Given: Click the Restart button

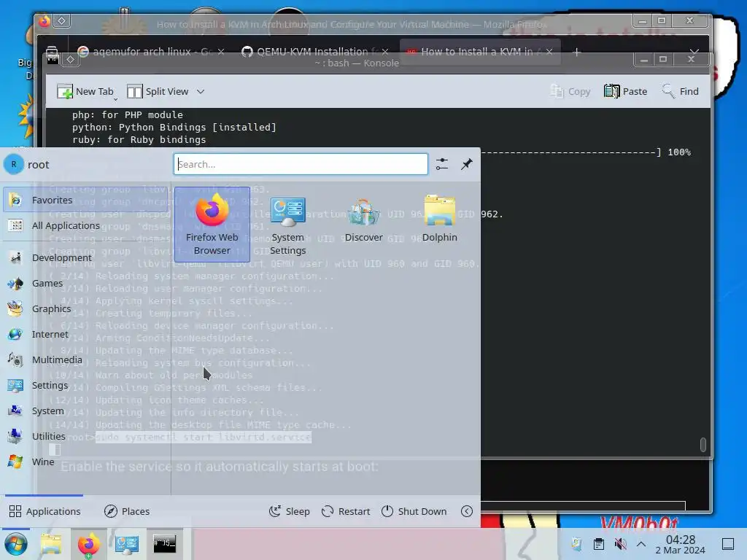Looking at the screenshot, I should [x=346, y=511].
